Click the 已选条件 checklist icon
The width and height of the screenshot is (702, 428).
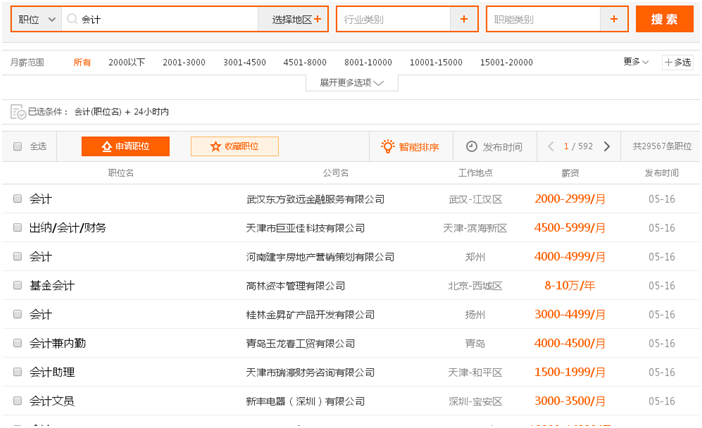click(x=17, y=112)
